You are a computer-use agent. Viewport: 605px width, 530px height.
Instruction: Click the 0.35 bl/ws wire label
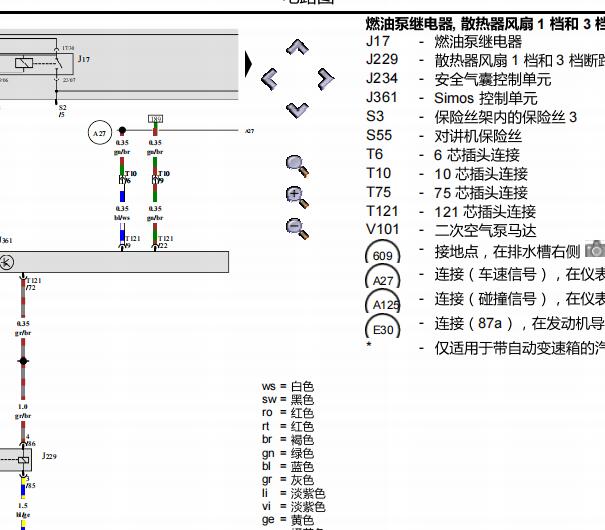pos(122,213)
